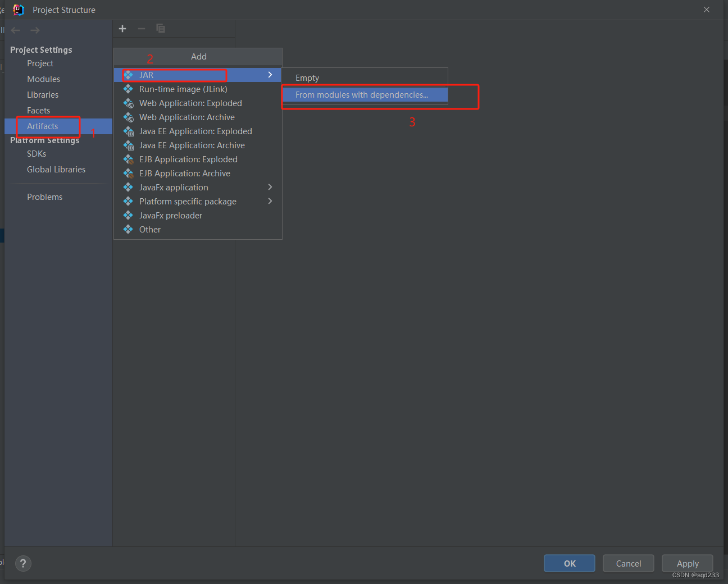
Task: Click the forward navigation arrow
Action: (35, 30)
